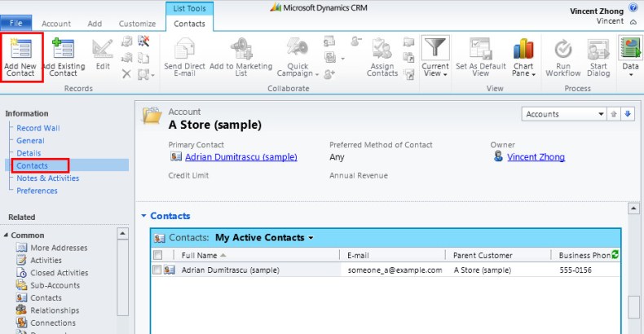Go to Record Wall in Information navigation
Screen dimensions: 644x334
click(38, 128)
